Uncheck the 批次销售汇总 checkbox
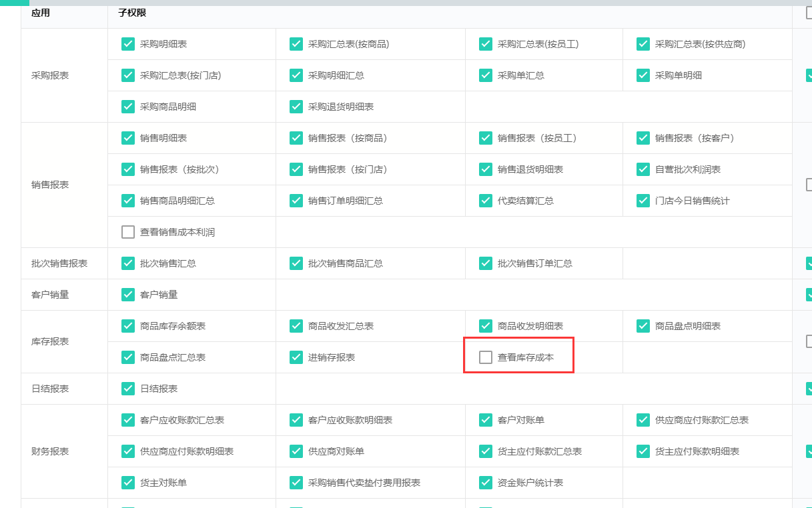 pos(128,263)
